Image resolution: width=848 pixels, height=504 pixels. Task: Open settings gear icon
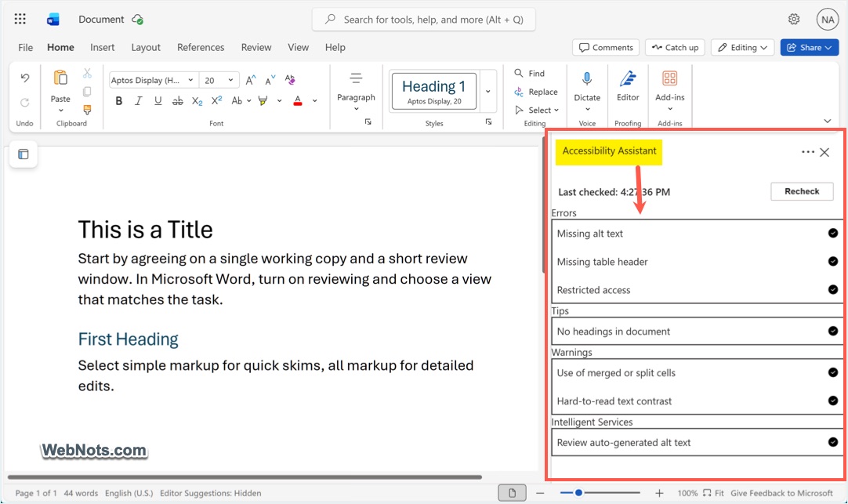793,20
